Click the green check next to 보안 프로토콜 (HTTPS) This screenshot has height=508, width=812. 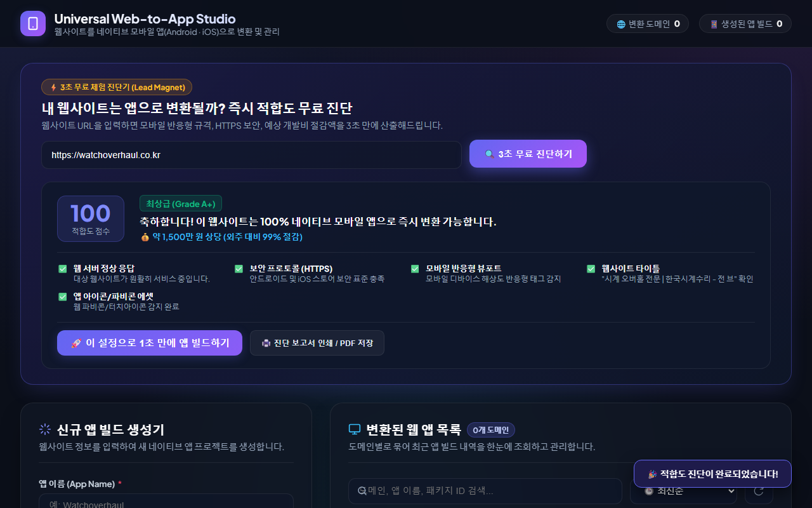click(x=239, y=269)
